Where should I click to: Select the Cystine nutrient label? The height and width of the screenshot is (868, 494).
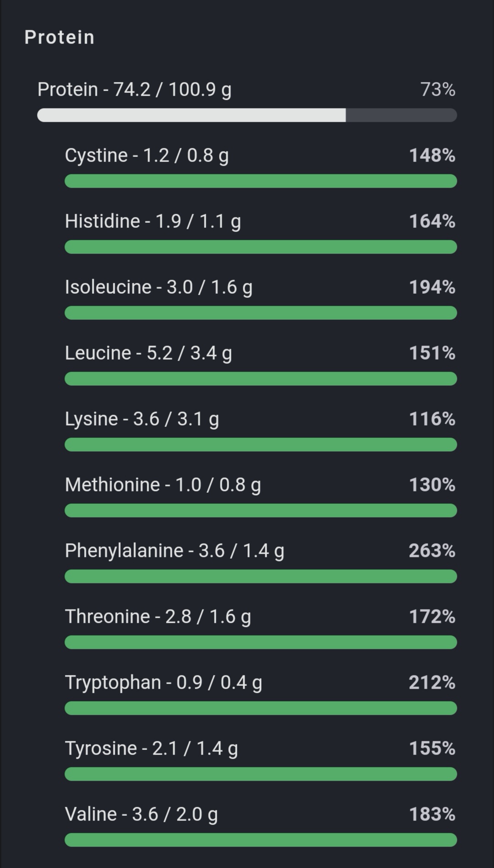point(146,155)
